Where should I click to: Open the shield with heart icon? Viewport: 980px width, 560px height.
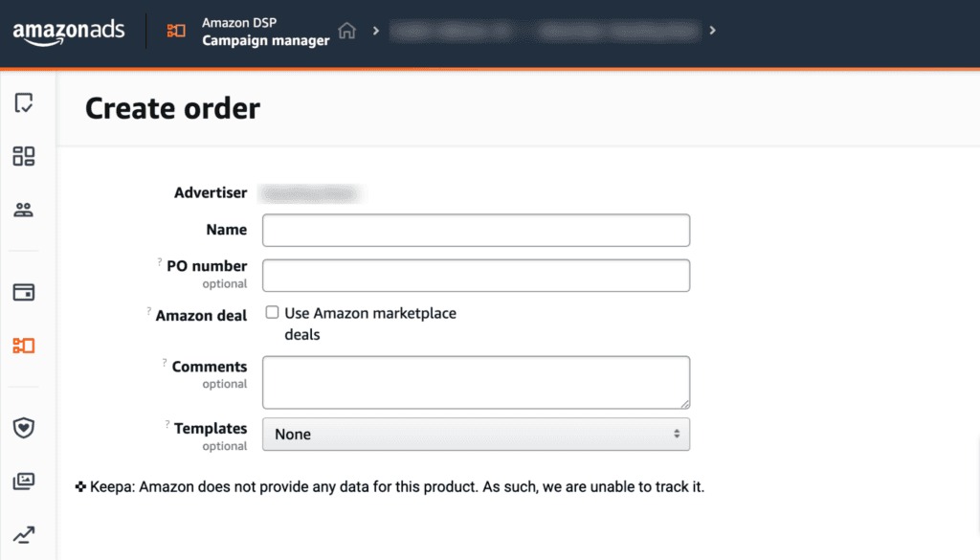click(x=24, y=428)
